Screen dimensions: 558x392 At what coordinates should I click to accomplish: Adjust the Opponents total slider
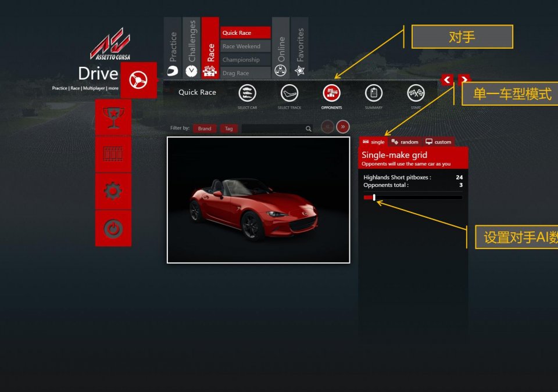413,197
